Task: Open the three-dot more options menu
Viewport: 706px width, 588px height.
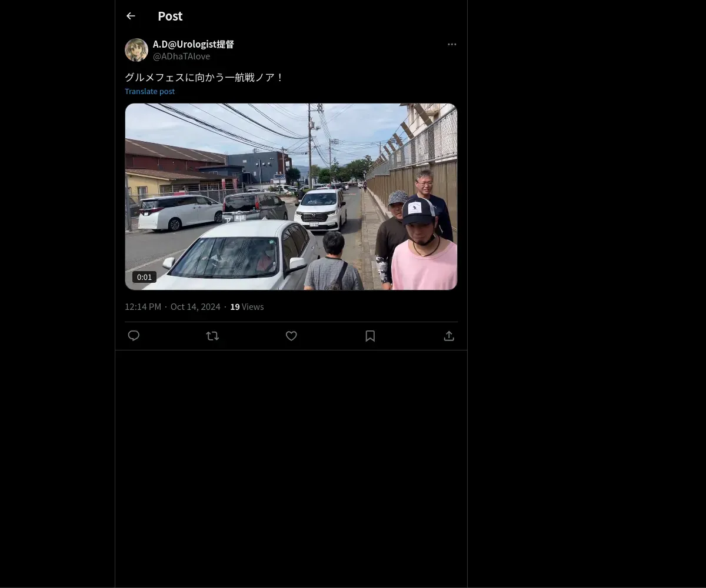Action: pos(452,44)
